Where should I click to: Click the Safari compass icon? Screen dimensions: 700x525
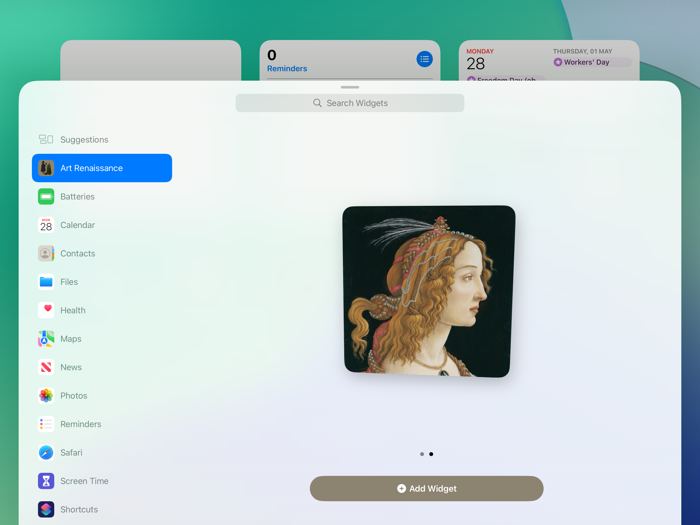click(46, 452)
